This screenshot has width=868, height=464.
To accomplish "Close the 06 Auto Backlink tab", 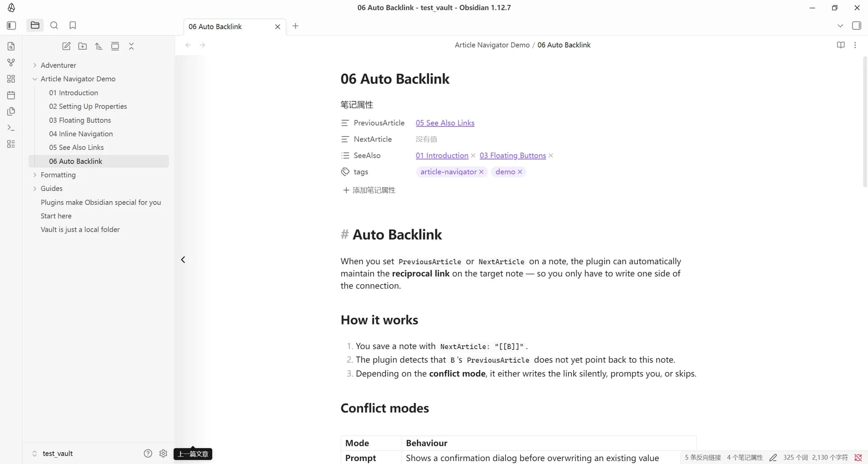I will pos(278,27).
